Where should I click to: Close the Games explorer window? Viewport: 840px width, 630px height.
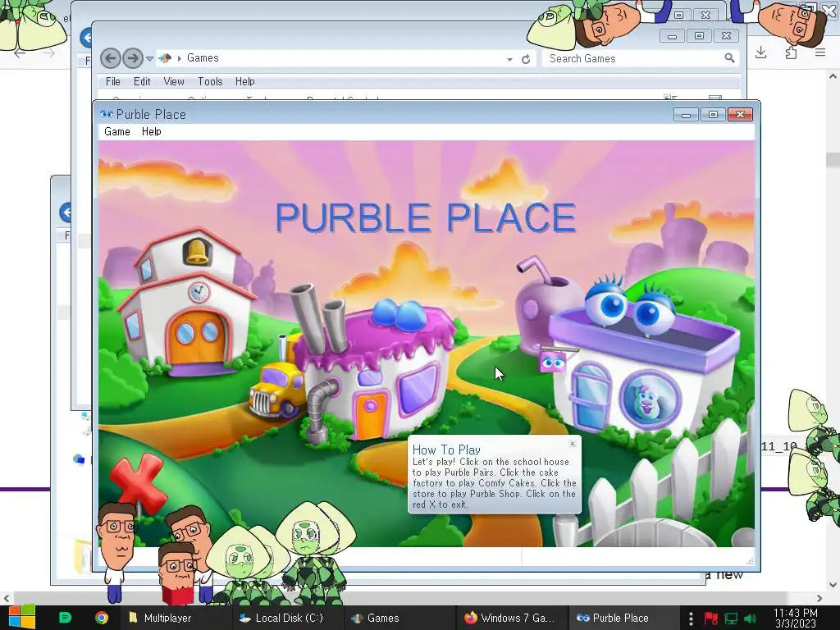(727, 36)
